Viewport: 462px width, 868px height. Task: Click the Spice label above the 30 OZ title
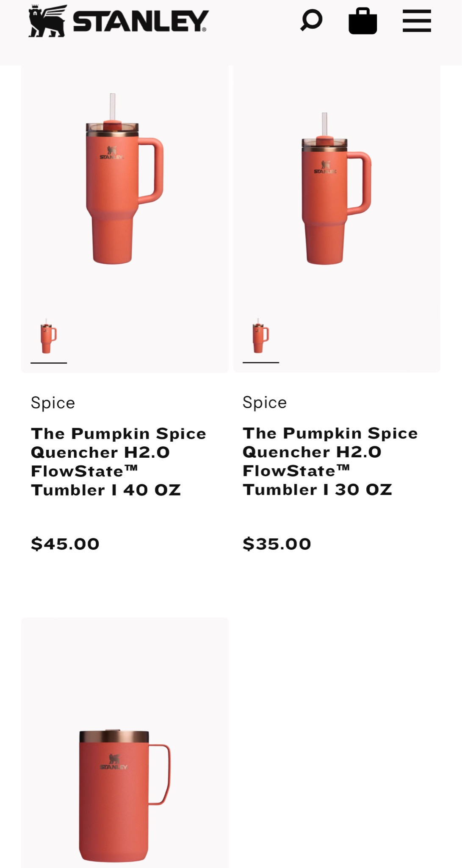(264, 403)
